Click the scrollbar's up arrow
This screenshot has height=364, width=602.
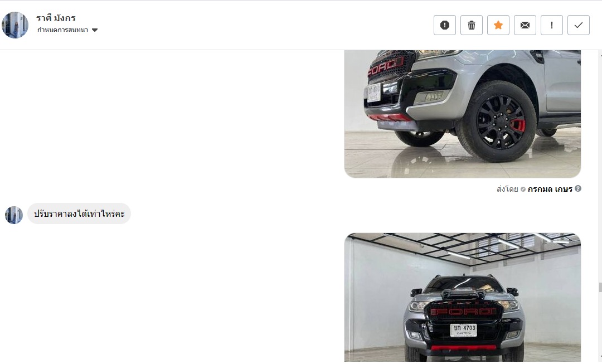pyautogui.click(x=600, y=55)
